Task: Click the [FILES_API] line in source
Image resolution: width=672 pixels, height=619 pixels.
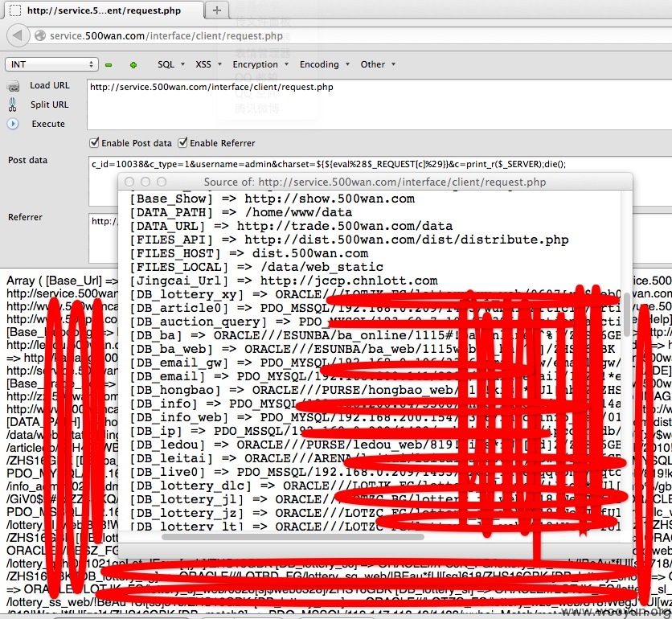Action: coord(350,240)
